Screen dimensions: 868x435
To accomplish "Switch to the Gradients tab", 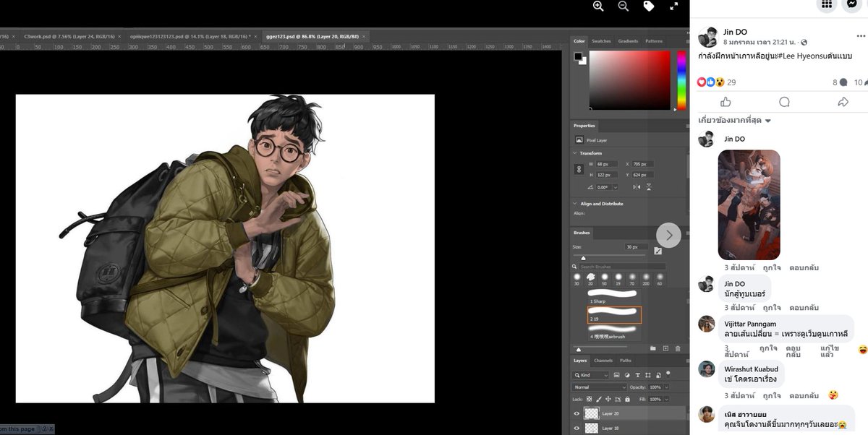I will pos(628,41).
